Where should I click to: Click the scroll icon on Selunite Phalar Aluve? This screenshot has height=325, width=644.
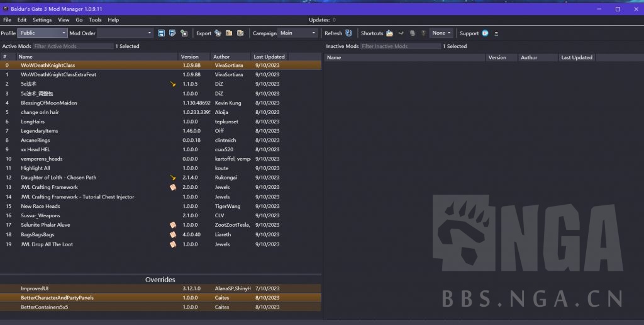coord(173,225)
